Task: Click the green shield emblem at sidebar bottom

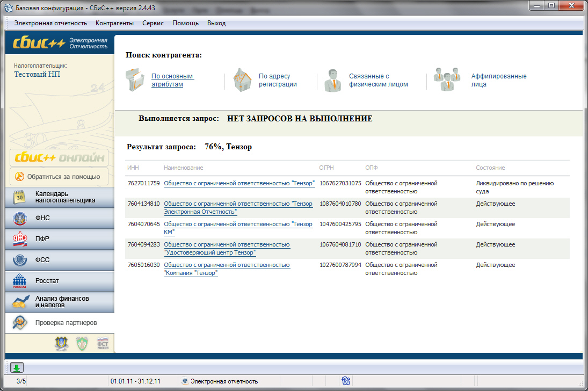Action: [x=82, y=343]
